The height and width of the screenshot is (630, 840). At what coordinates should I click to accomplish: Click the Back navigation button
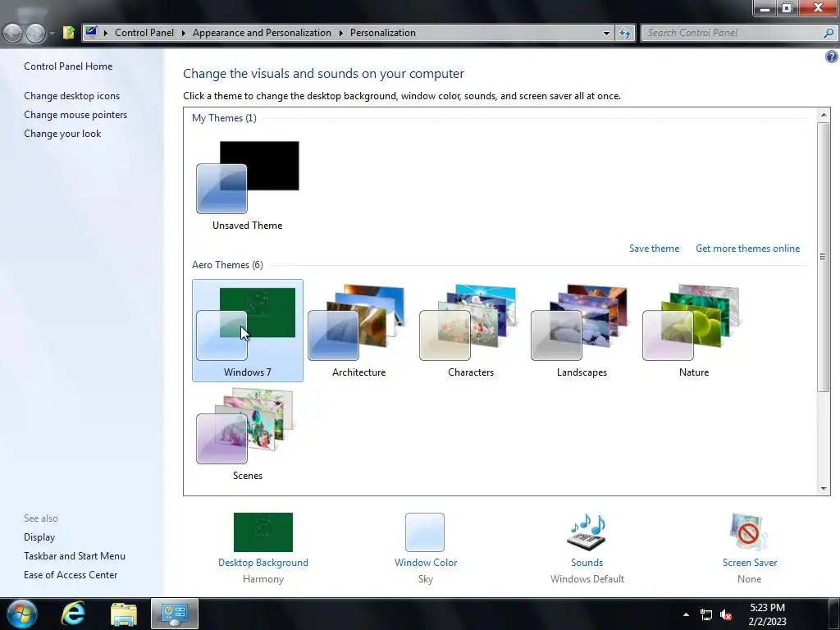[x=13, y=33]
